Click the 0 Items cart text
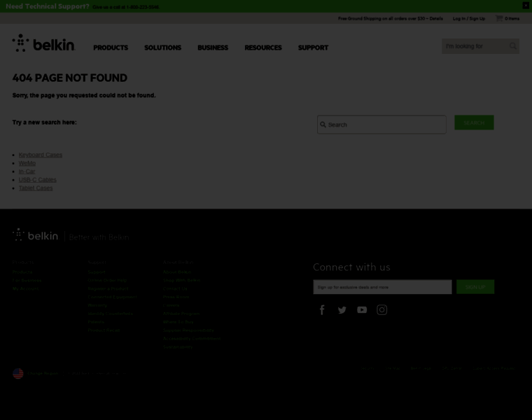 (x=512, y=19)
